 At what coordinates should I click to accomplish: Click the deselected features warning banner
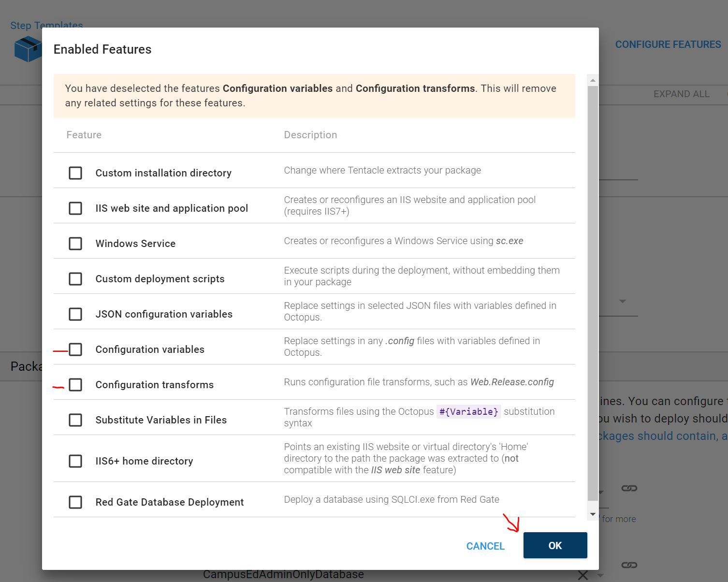pos(314,96)
